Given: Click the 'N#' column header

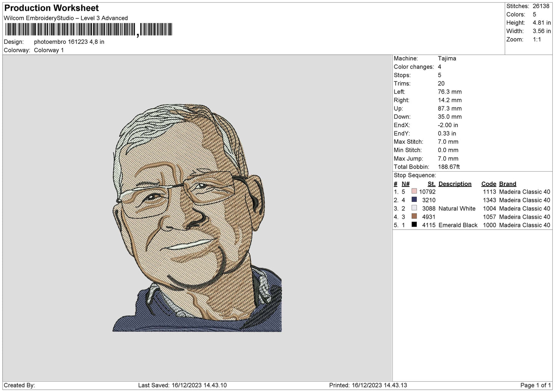Looking at the screenshot, I should pyautogui.click(x=406, y=184).
